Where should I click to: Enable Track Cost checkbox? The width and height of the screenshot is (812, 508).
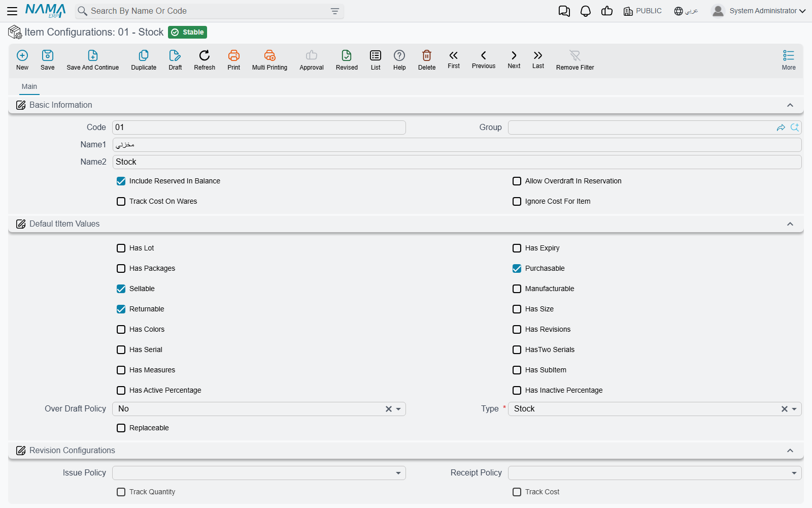pos(517,492)
